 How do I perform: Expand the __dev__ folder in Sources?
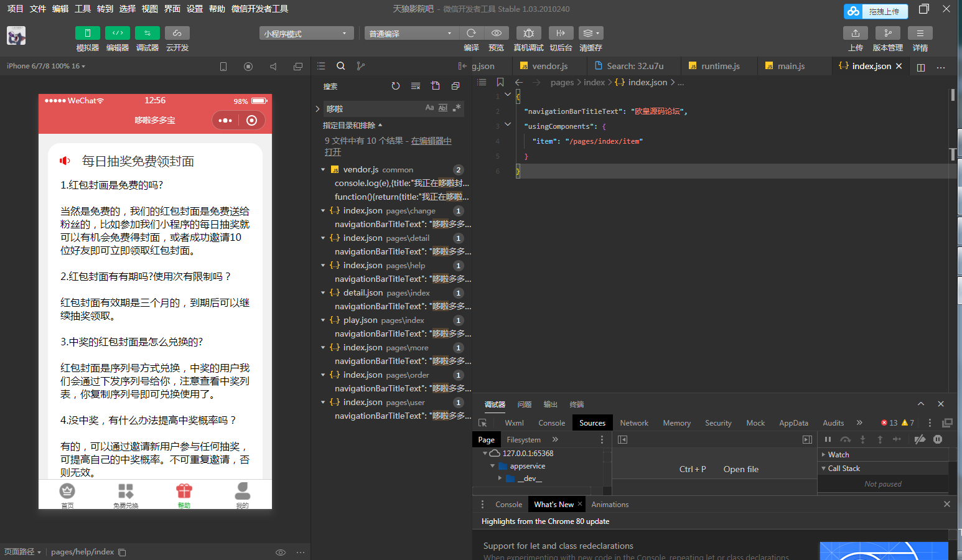click(500, 478)
